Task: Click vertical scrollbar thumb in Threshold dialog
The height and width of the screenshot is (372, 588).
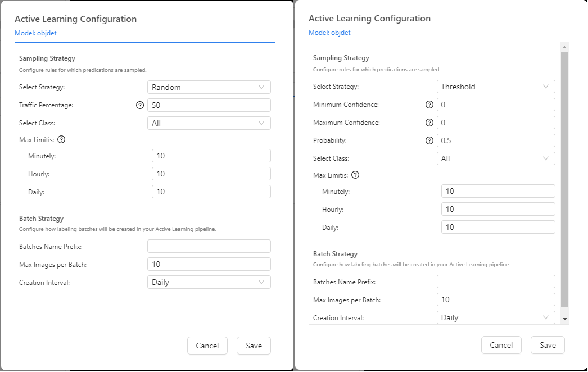Action: tap(565, 179)
